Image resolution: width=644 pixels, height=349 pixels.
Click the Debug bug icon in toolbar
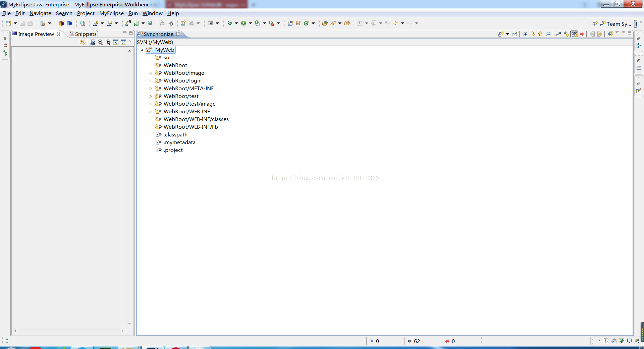tap(229, 23)
